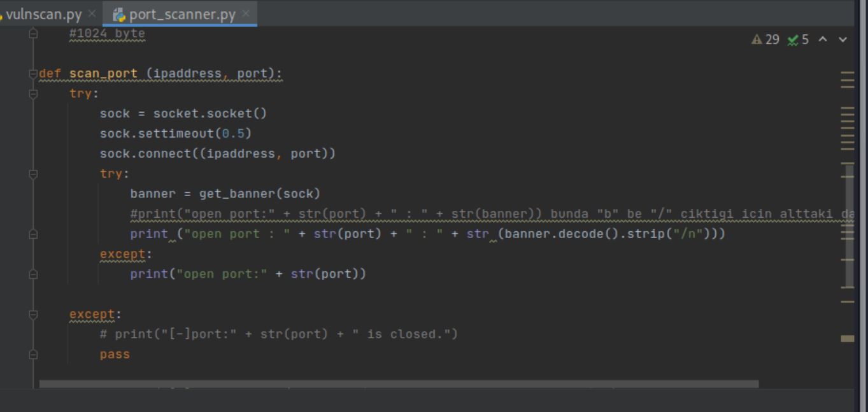Collapse the scan_port function fold marker
The height and width of the screenshot is (412, 868).
33,74
